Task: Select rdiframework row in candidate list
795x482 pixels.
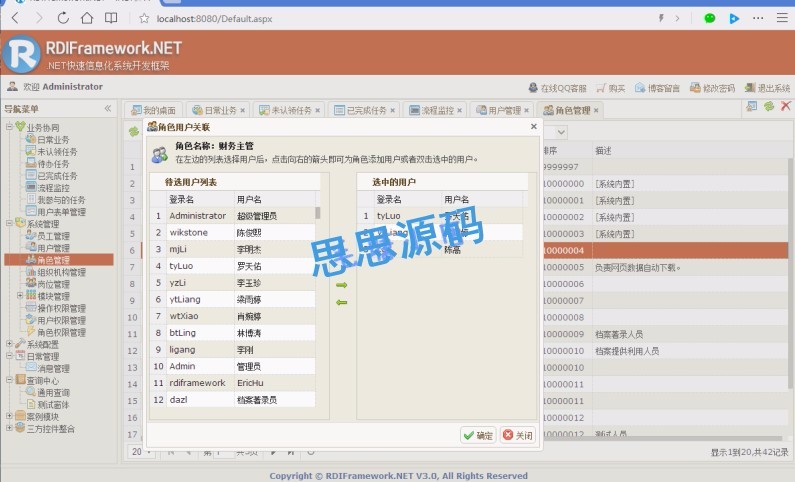Action: [233, 383]
